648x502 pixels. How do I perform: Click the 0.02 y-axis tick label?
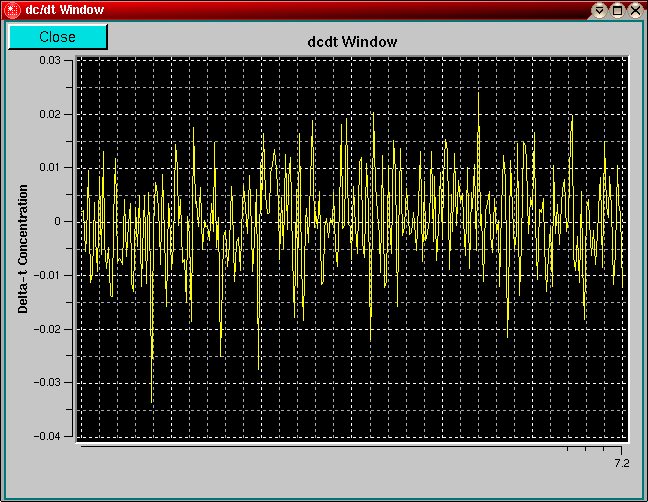[x=48, y=114]
